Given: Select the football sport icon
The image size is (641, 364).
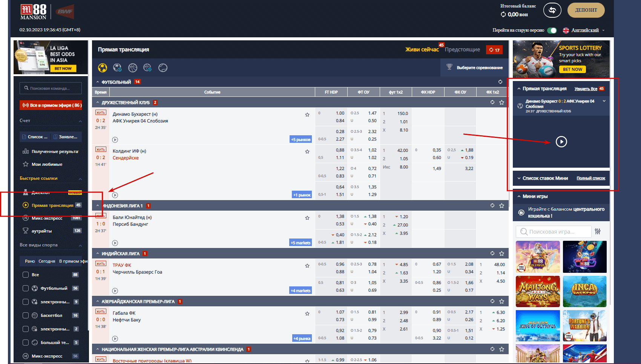Looking at the screenshot, I should click(103, 68).
